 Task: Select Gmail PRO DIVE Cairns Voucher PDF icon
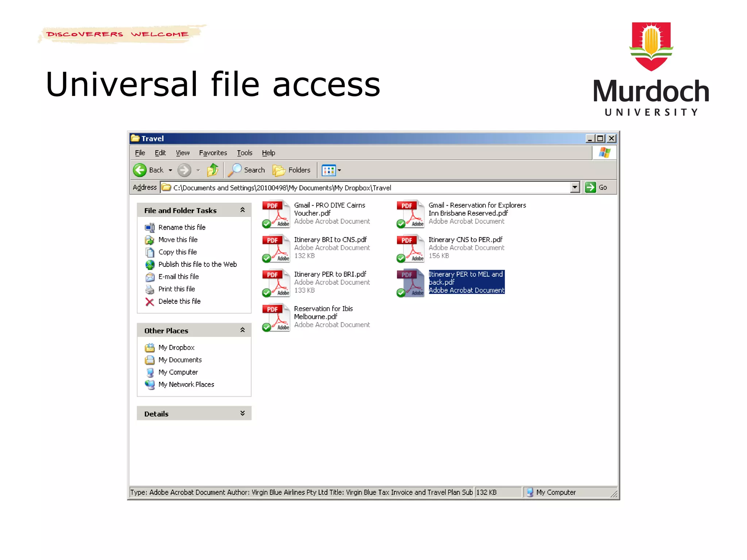[276, 214]
